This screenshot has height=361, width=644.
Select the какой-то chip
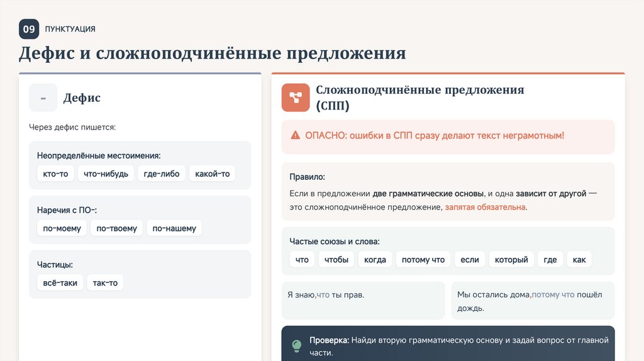coord(213,174)
